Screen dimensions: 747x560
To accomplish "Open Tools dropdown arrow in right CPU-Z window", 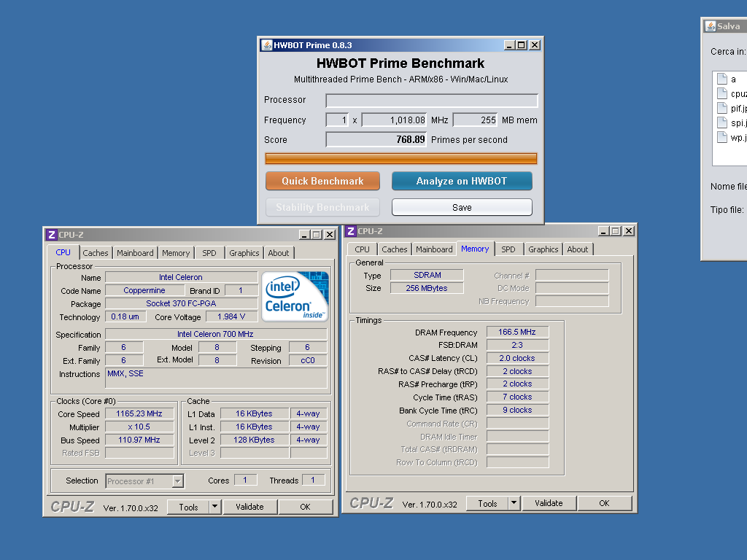I will coord(514,503).
